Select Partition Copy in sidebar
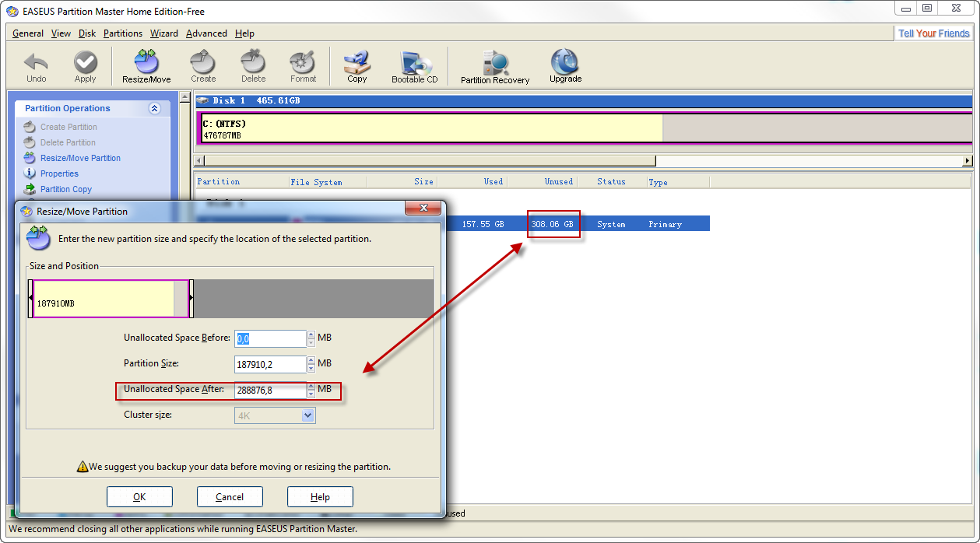Image resolution: width=980 pixels, height=543 pixels. (66, 189)
